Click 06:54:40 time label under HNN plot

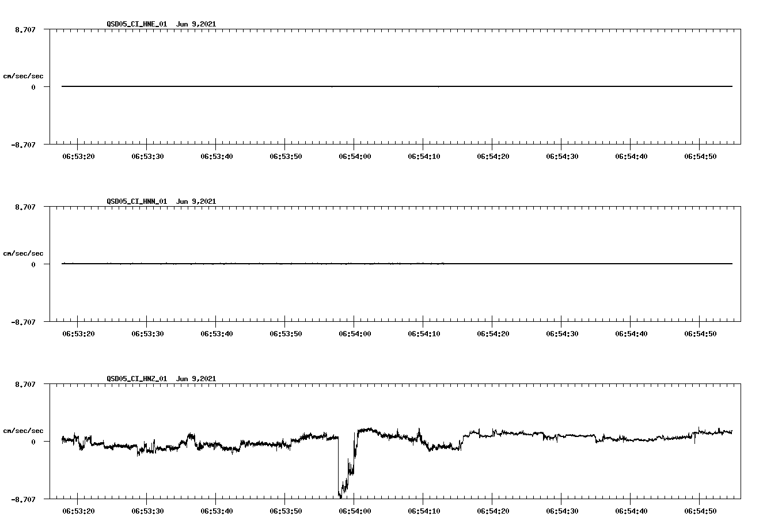click(631, 333)
